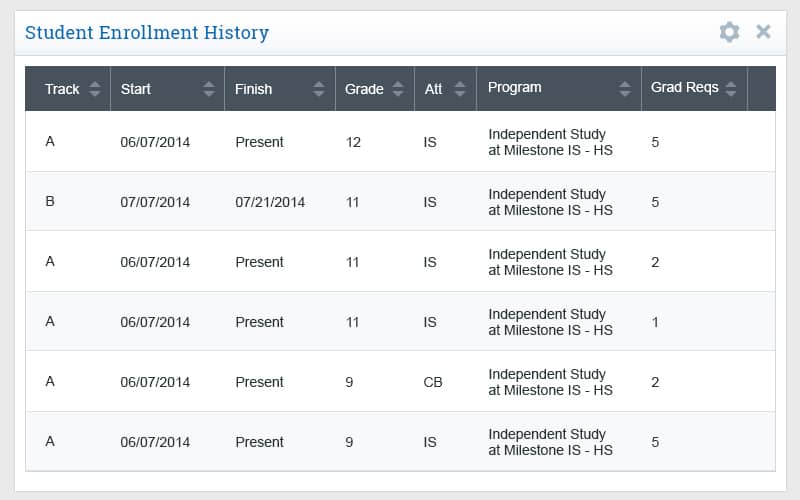
Task: Click the Start column header label
Action: click(x=136, y=89)
